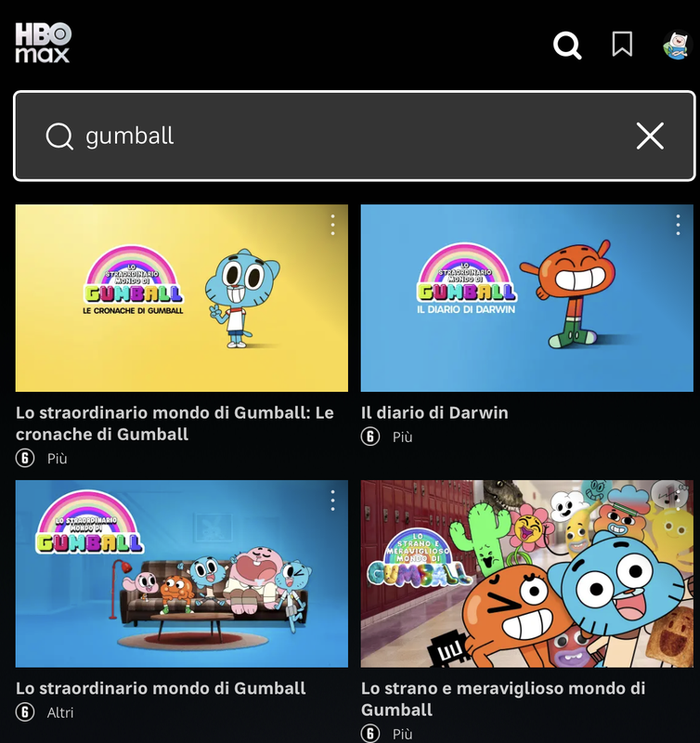Open Lo straordinario mondo di Gumball sofa thumbnail
This screenshot has width=700, height=743.
(182, 574)
